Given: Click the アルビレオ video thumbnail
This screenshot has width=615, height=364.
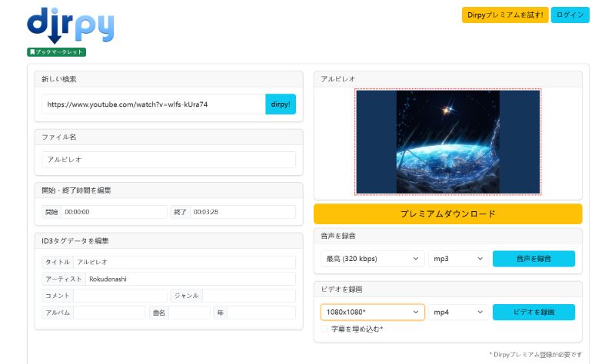Looking at the screenshot, I should (x=448, y=141).
